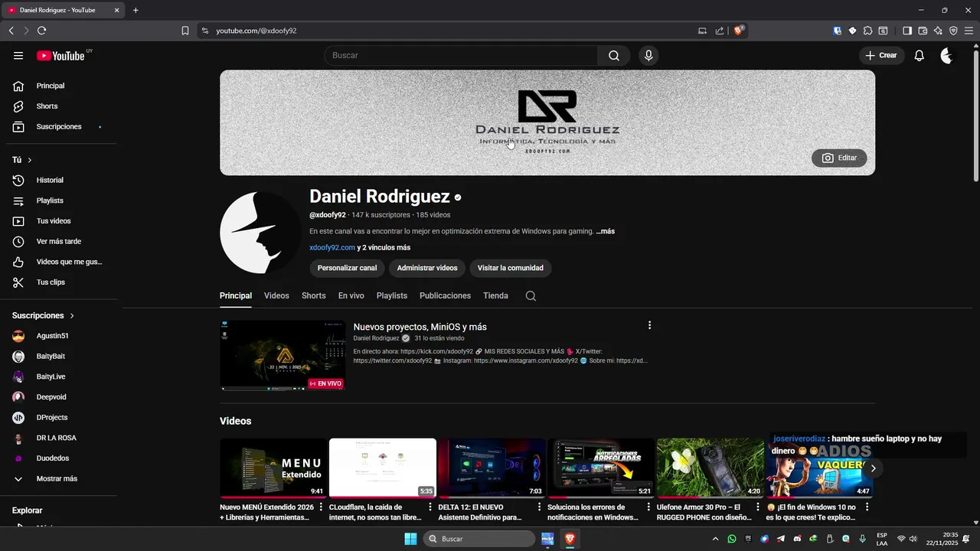This screenshot has height=551, width=980.
Task: Switch to the Tienda tab
Action: tap(495, 295)
